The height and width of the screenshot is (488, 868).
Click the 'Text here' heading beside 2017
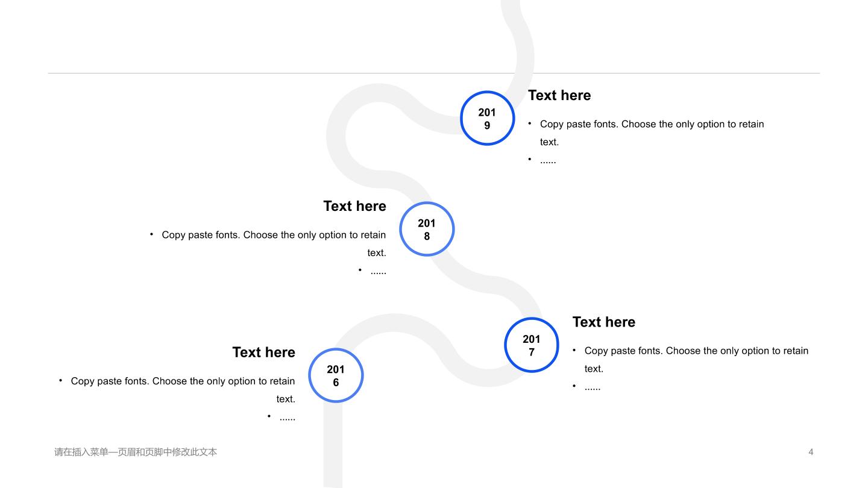click(604, 322)
